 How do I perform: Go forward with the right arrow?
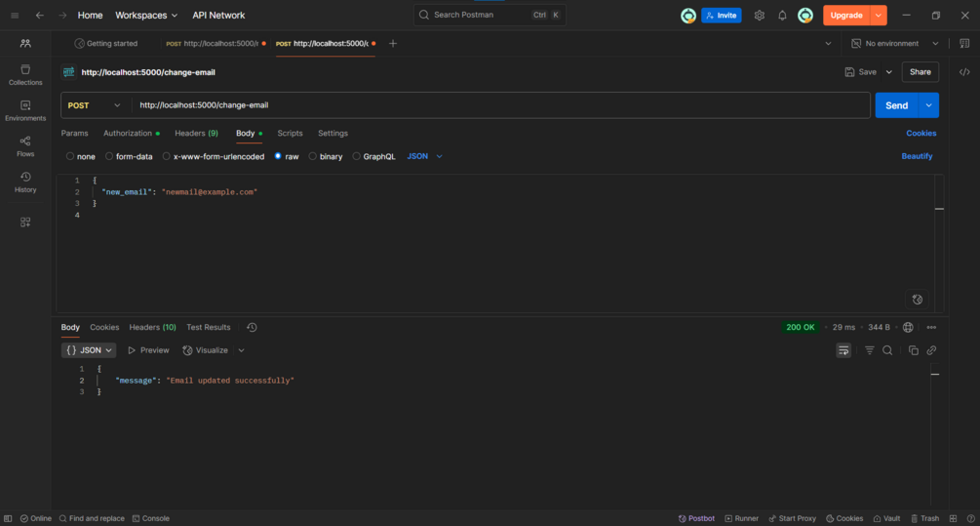pos(62,15)
